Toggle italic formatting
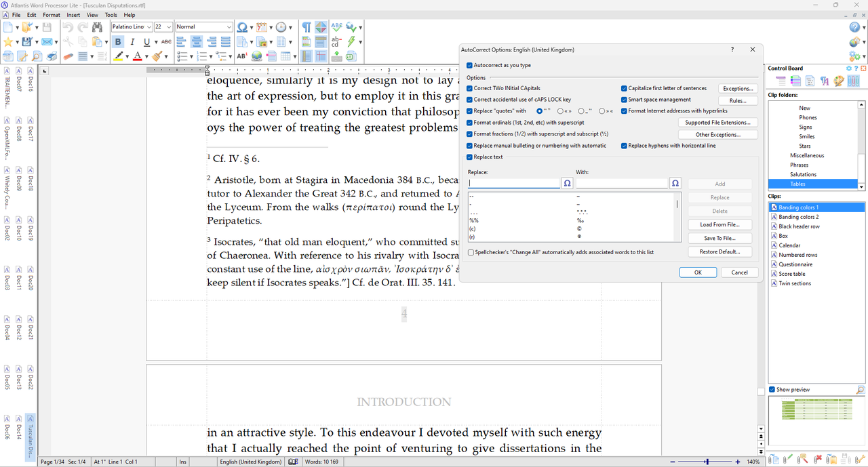Screen dimensions: 868x467 [132, 42]
